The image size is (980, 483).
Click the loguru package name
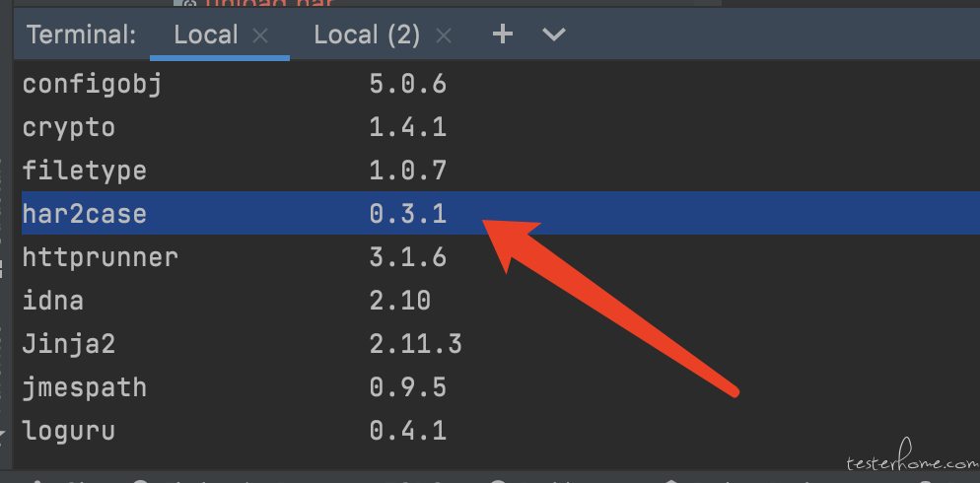(x=69, y=431)
